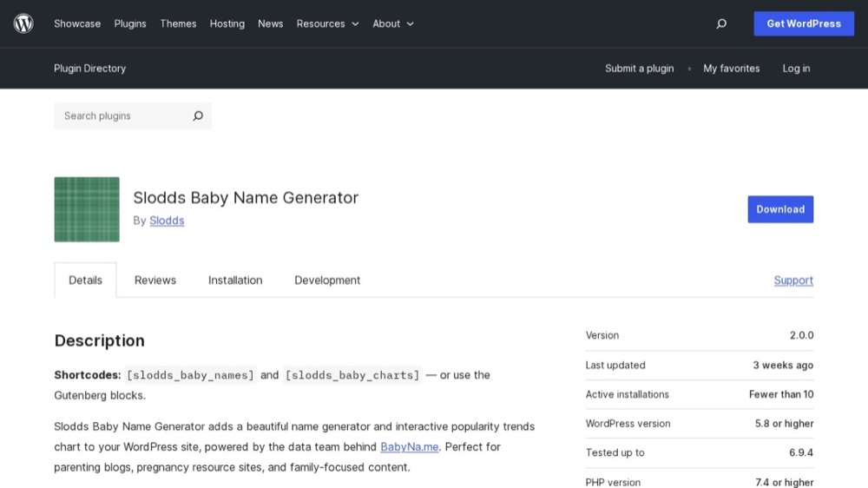Expand the Resources dropdown menu
Viewport: 868px width, 488px height.
(327, 23)
